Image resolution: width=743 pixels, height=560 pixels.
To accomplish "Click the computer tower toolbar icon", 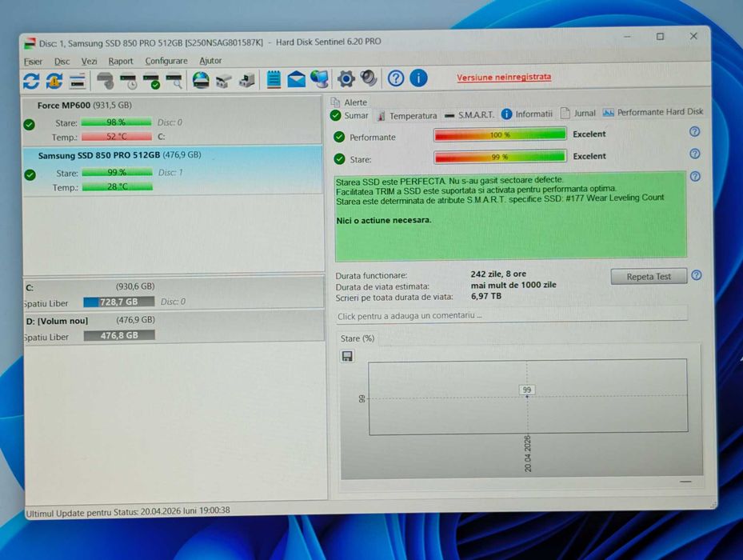I will 246,80.
